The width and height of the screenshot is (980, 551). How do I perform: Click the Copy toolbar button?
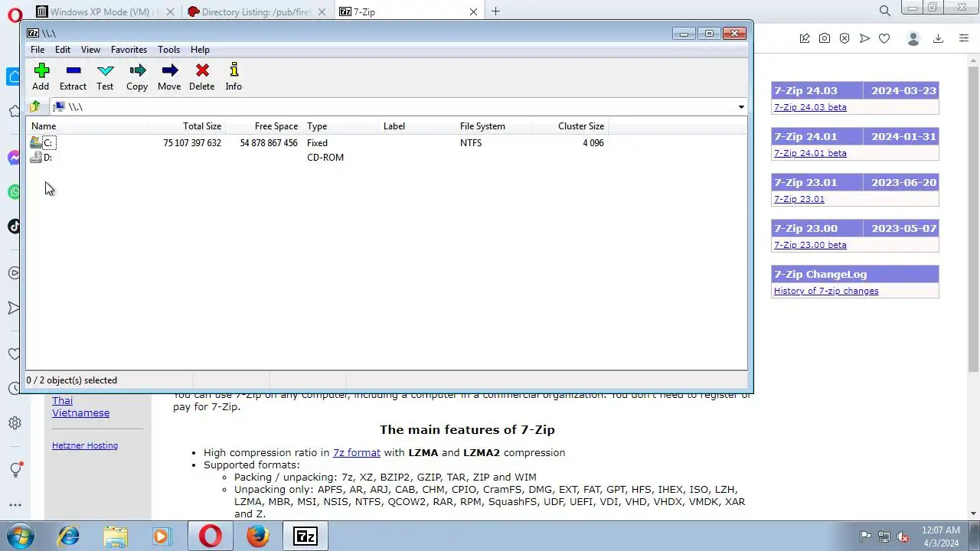137,77
